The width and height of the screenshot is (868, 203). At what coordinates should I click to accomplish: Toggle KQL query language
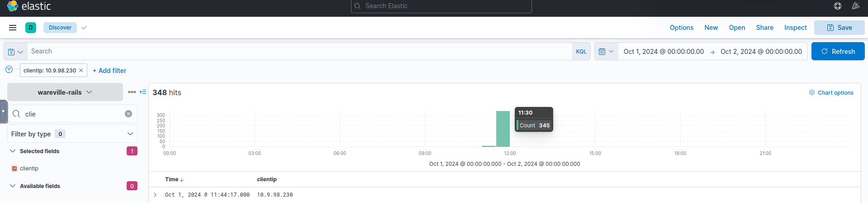pos(581,52)
